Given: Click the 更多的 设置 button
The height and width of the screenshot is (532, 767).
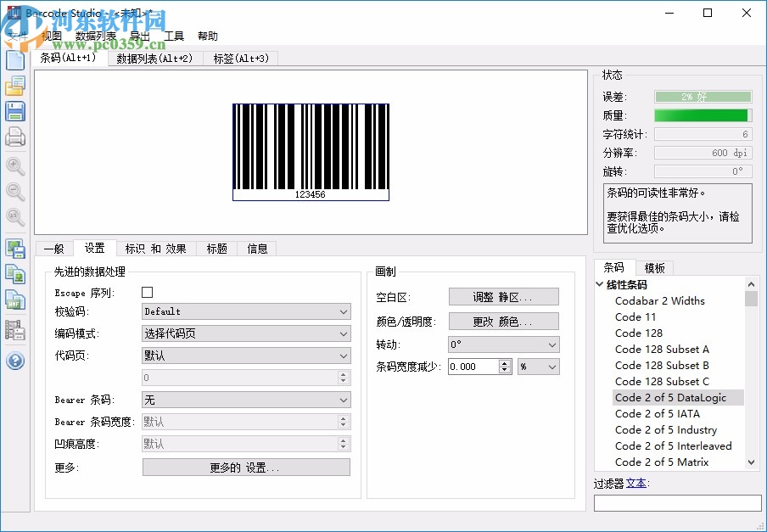Looking at the screenshot, I should (245, 467).
